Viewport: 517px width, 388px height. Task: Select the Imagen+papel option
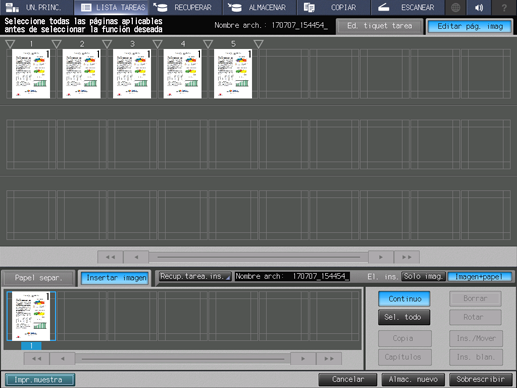click(x=479, y=277)
